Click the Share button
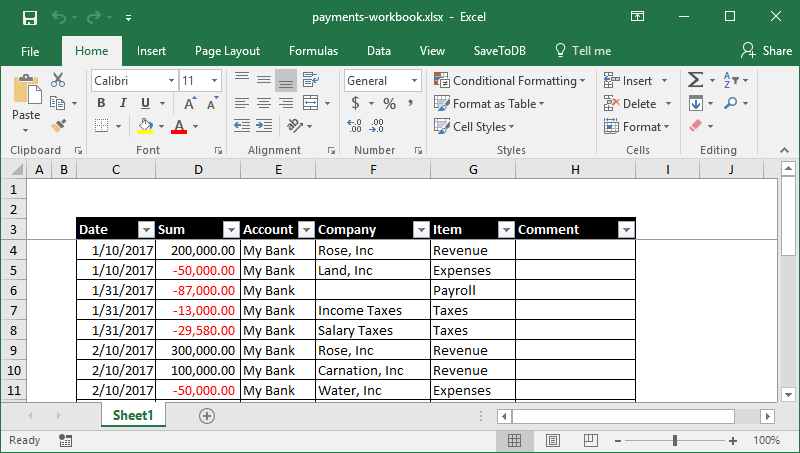 pos(766,51)
